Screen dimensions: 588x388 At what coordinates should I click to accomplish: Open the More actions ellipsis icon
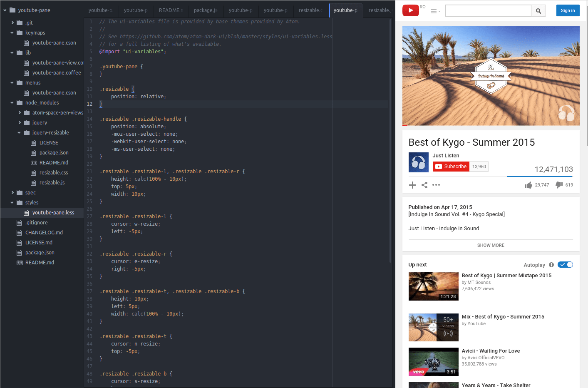[x=436, y=185]
